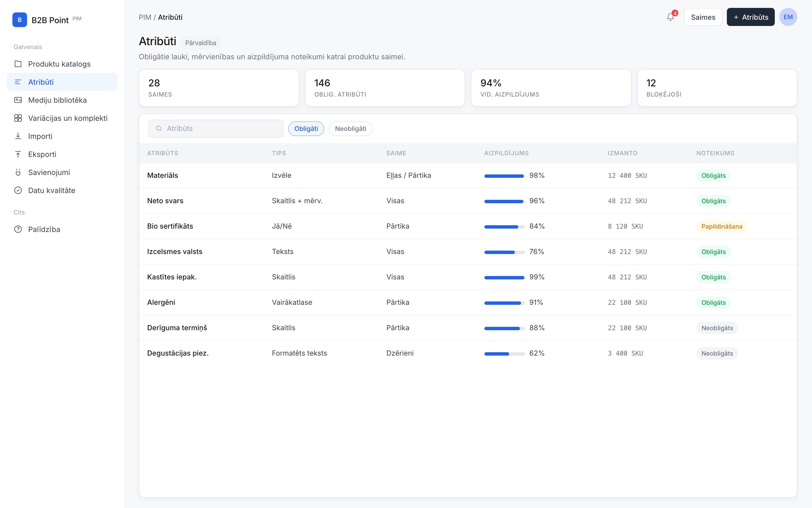812x508 pixels.
Task: Click PIM breadcrumb link
Action: click(145, 17)
